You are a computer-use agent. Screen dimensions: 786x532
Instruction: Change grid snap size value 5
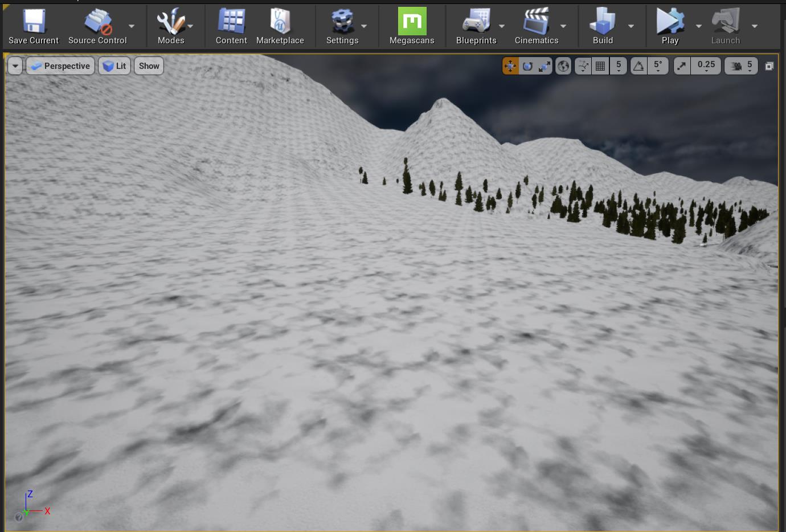(619, 66)
